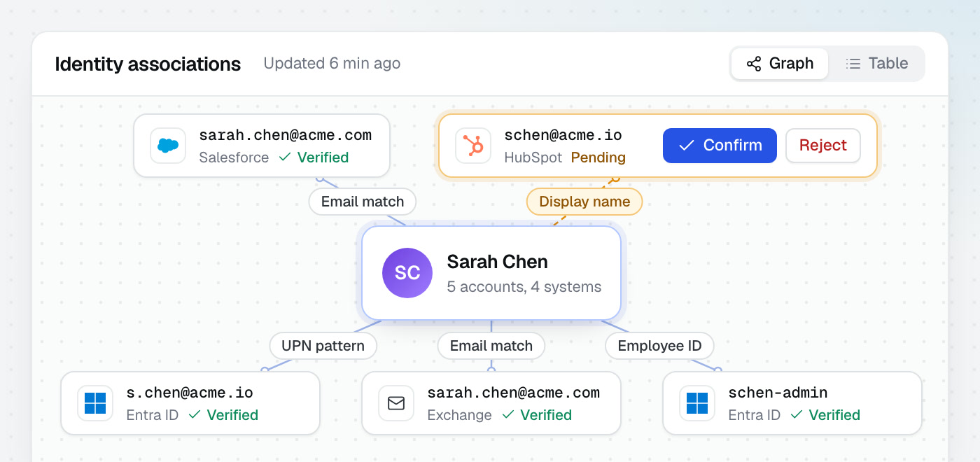Image resolution: width=980 pixels, height=462 pixels.
Task: Click the s.chen@acme.io Entra ID address
Action: click(x=190, y=393)
